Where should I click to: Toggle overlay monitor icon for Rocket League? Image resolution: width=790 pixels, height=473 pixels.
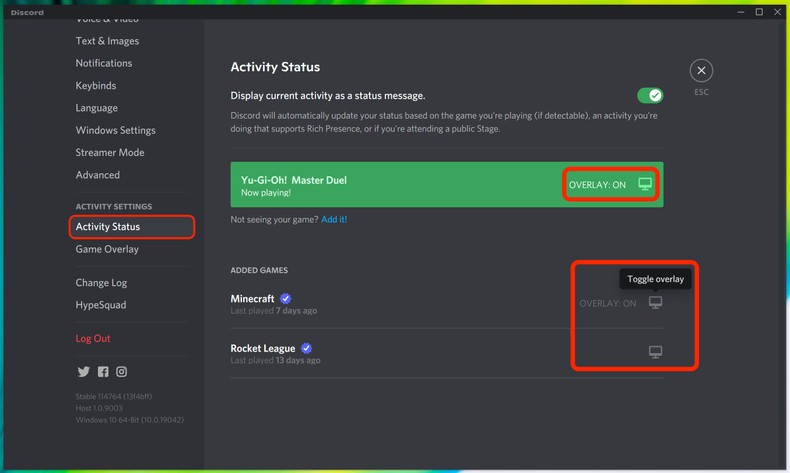655,352
